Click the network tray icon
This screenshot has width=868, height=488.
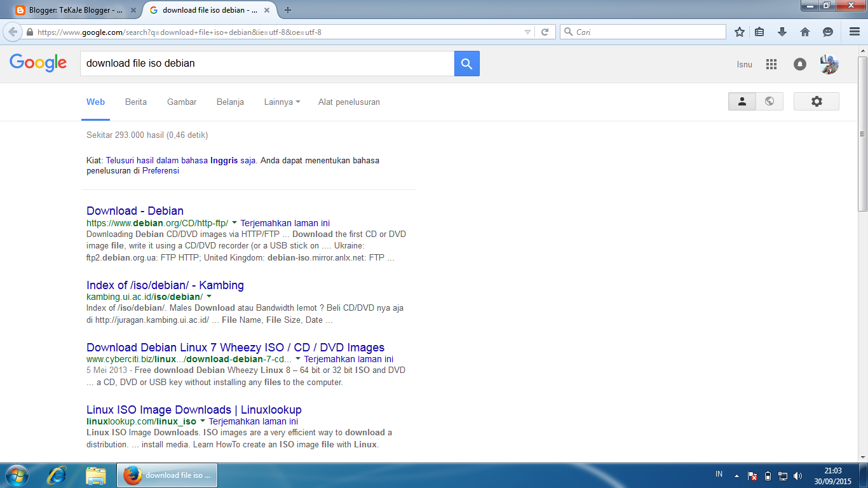pyautogui.click(x=783, y=475)
